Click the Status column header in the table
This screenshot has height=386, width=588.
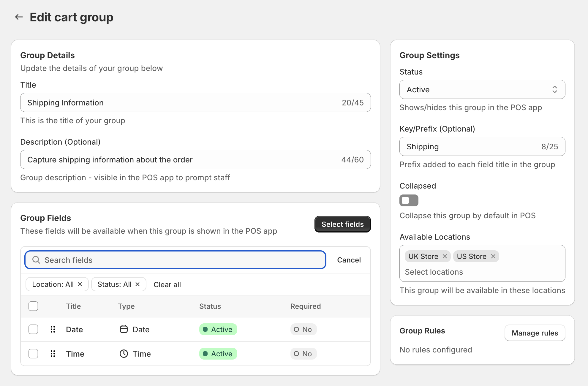click(x=210, y=306)
